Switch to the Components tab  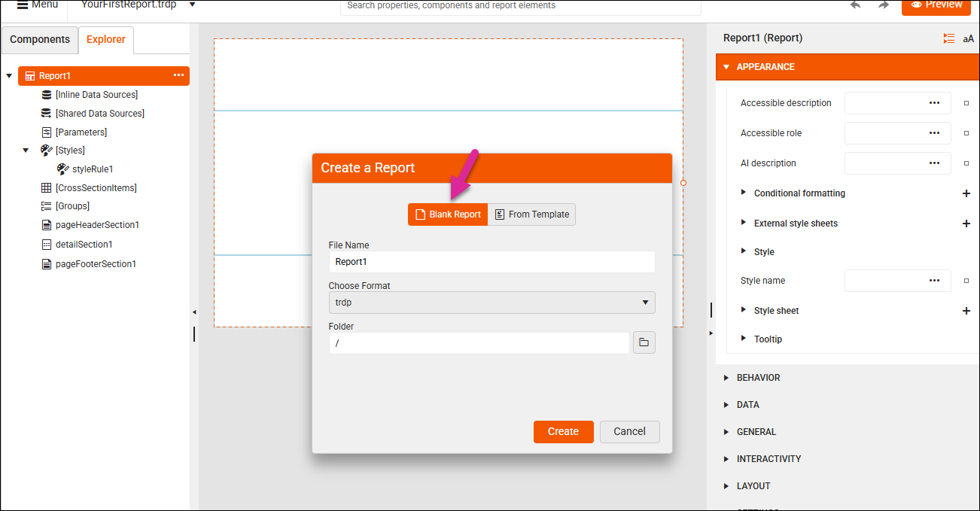[40, 40]
